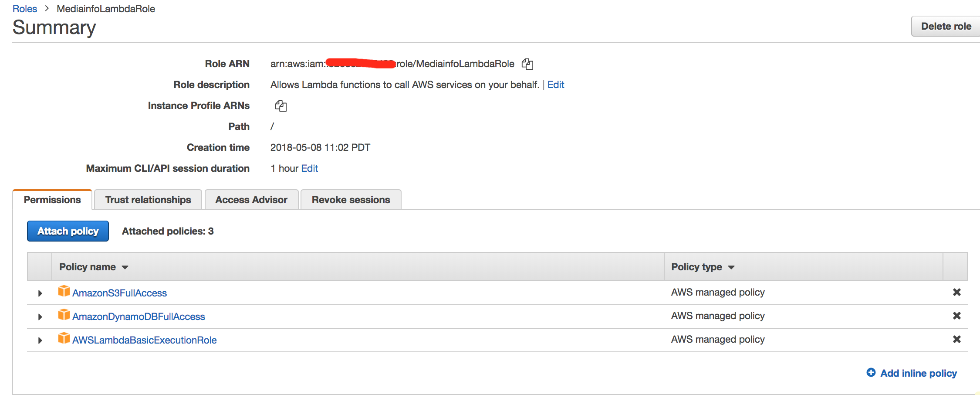Copy the Role ARN to clipboard
The width and height of the screenshot is (980, 395).
click(x=527, y=64)
